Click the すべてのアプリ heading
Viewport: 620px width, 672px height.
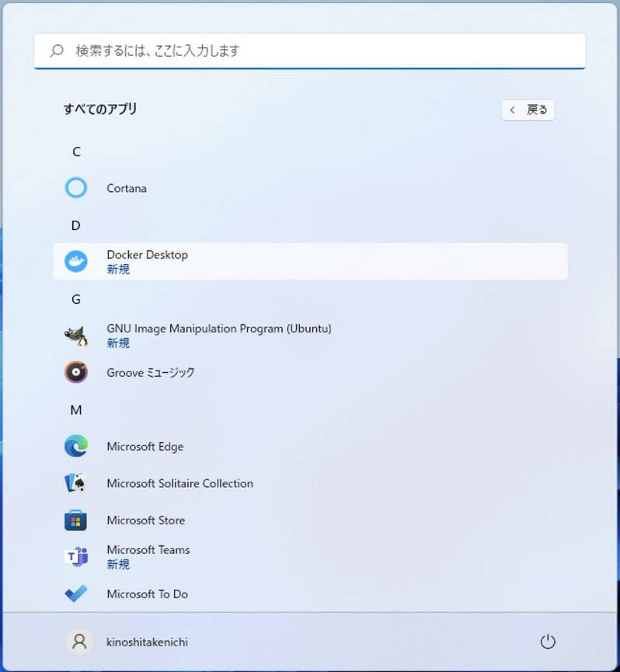click(100, 109)
